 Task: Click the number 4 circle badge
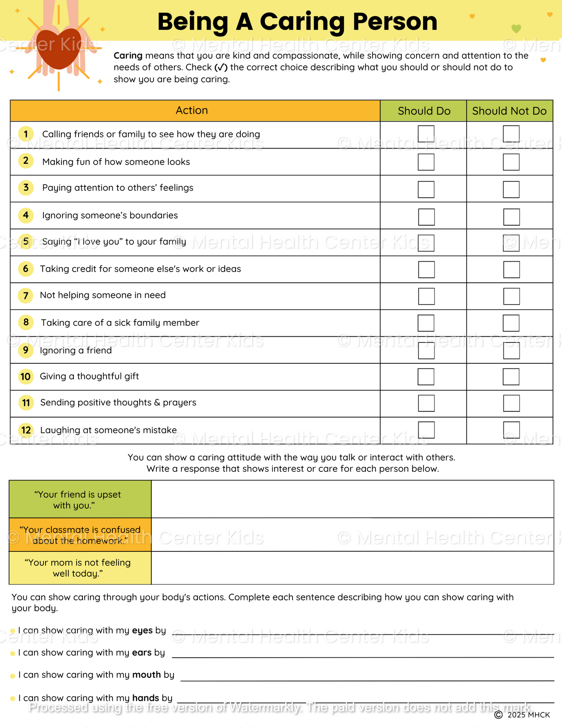click(26, 215)
